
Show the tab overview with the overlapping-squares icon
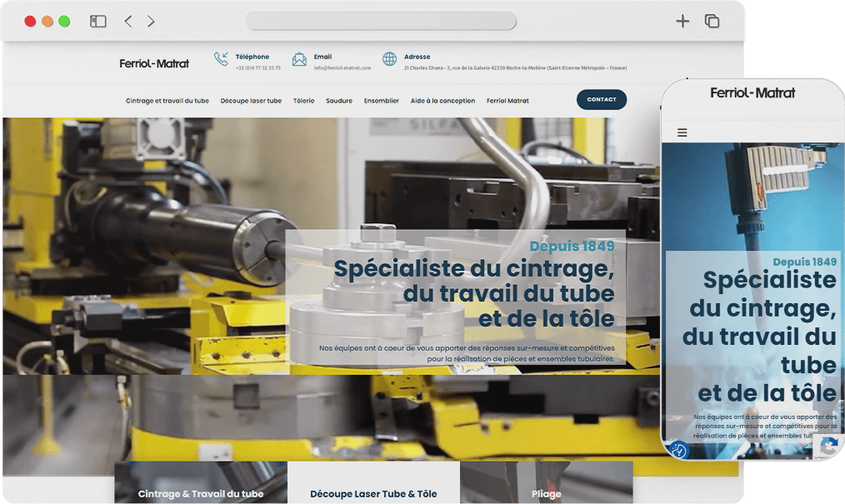click(712, 22)
